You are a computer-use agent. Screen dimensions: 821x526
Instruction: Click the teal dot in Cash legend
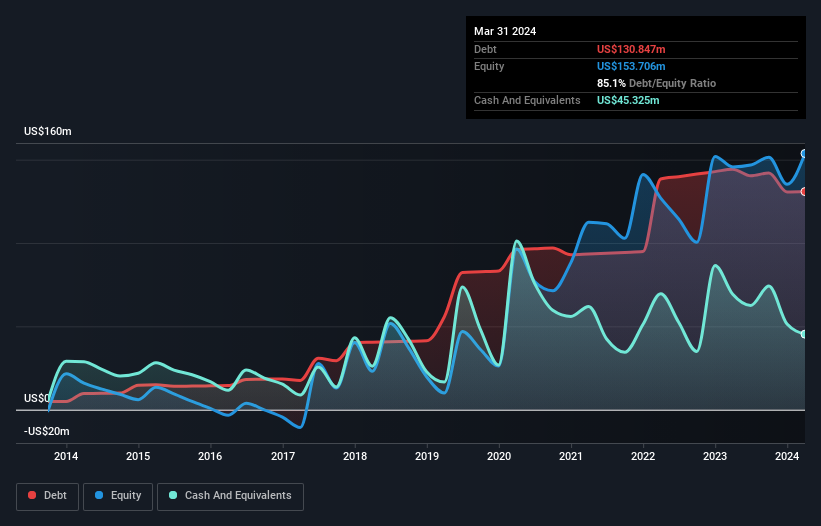173,495
